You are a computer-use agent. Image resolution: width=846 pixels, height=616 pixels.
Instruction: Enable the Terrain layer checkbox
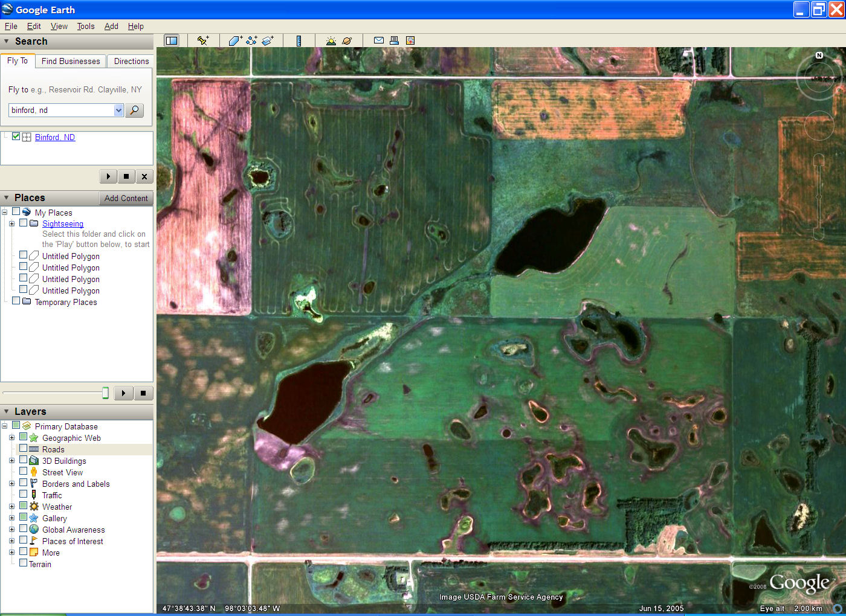coord(23,563)
